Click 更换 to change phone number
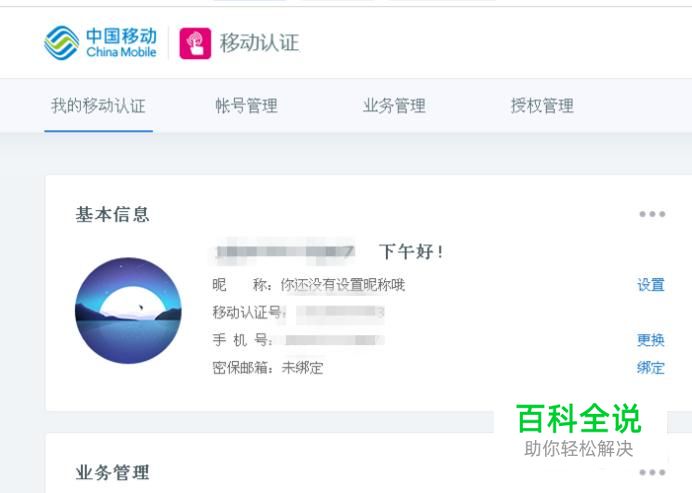The width and height of the screenshot is (692, 493). pos(651,340)
